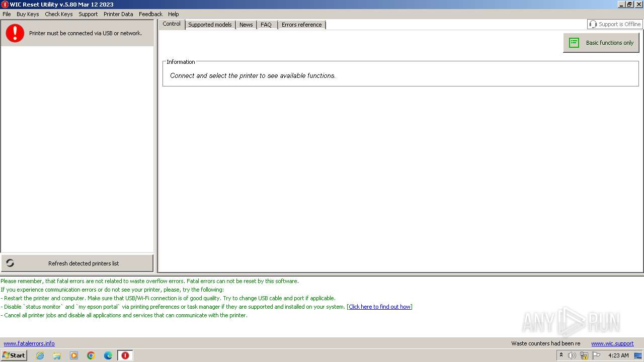Show hidden tray icons arrow
This screenshot has height=362, width=644.
coord(561,355)
